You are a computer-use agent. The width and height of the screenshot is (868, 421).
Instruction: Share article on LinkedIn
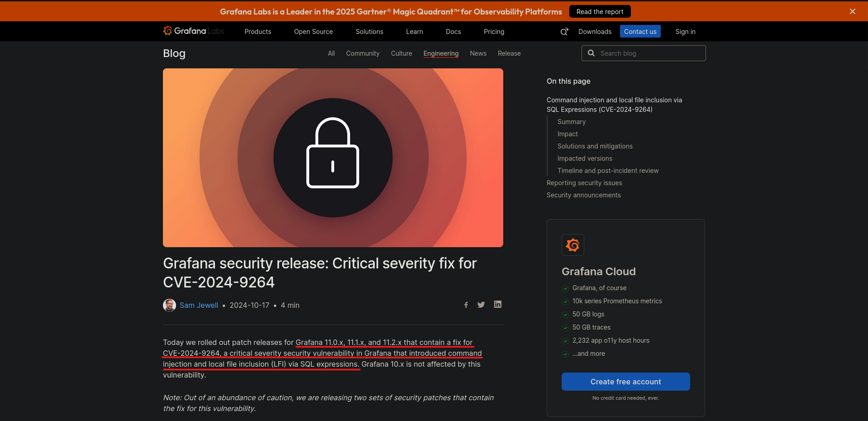tap(498, 305)
